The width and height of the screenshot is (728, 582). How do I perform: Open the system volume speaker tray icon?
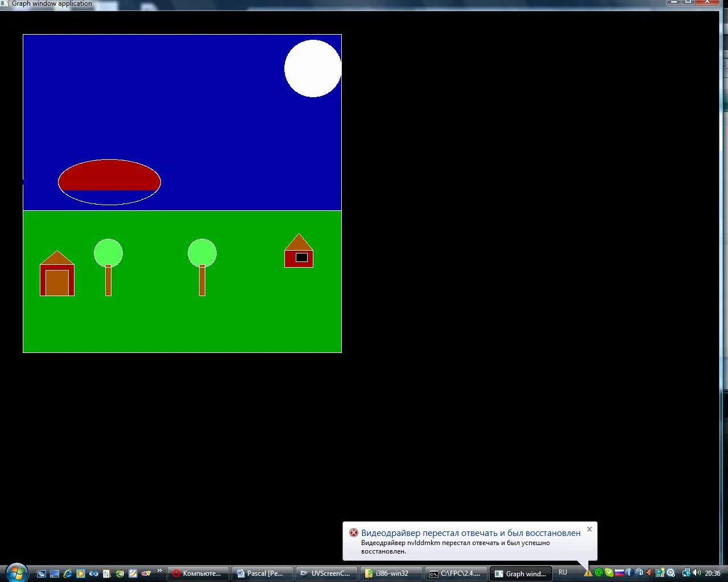pos(697,573)
